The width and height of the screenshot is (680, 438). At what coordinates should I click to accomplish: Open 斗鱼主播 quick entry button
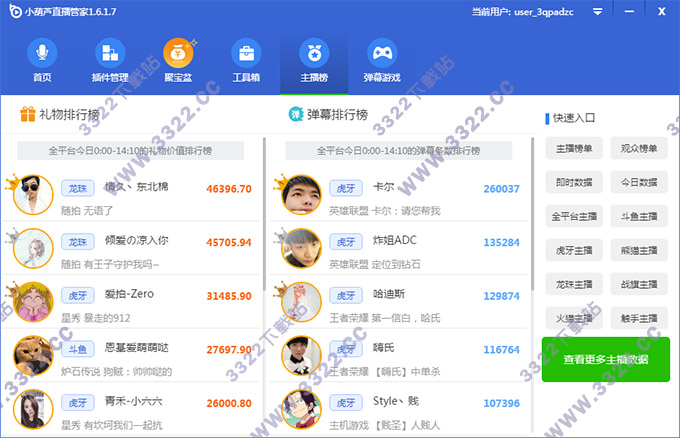pos(640,216)
